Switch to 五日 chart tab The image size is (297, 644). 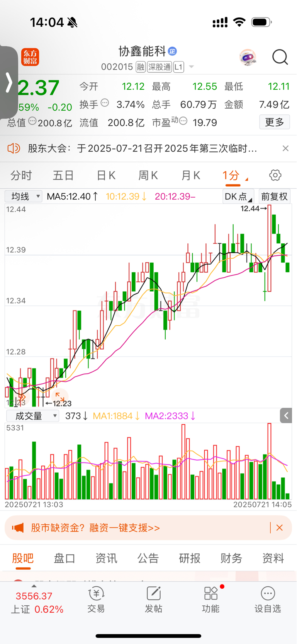tap(63, 176)
